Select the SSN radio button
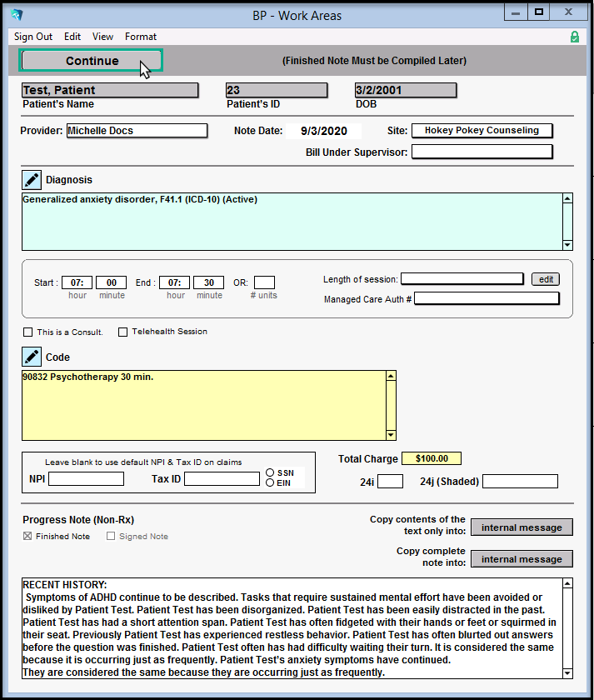The width and height of the screenshot is (594, 700). coord(270,472)
